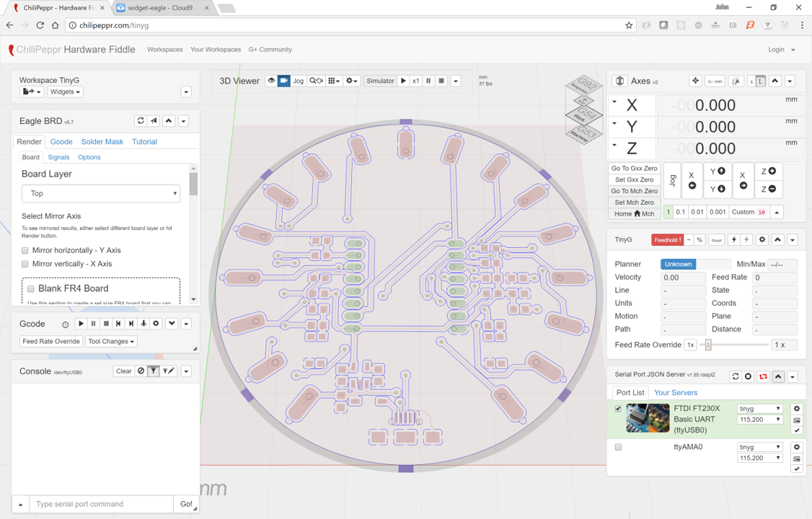Click the TinyG gear settings icon
The width and height of the screenshot is (812, 519).
click(762, 240)
